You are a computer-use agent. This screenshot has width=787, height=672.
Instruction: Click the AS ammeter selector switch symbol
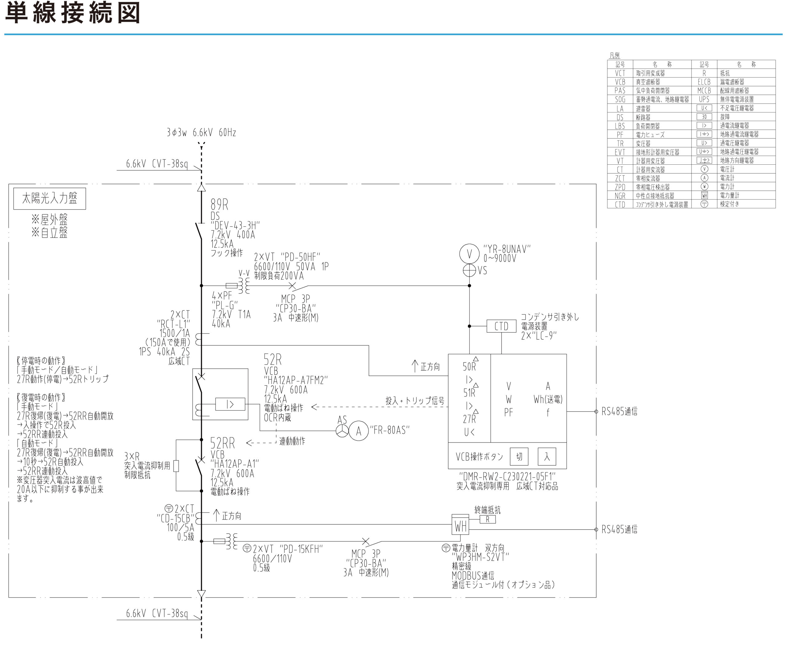click(x=342, y=431)
